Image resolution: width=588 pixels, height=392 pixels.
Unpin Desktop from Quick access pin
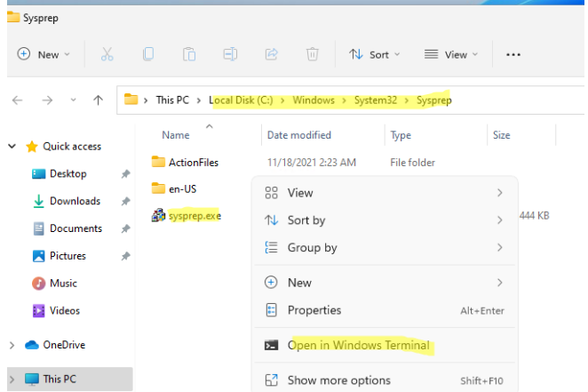pyautogui.click(x=125, y=174)
